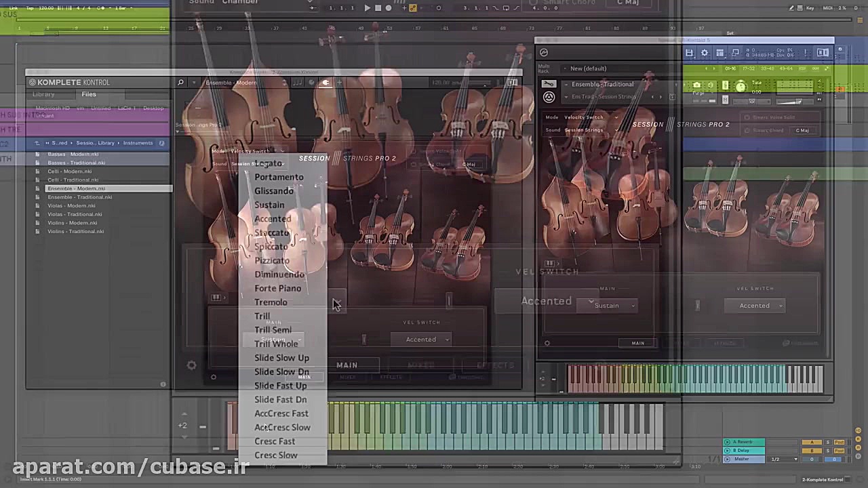The height and width of the screenshot is (488, 868).
Task: Click MAIN button in Kontakt instrument
Action: (x=638, y=343)
